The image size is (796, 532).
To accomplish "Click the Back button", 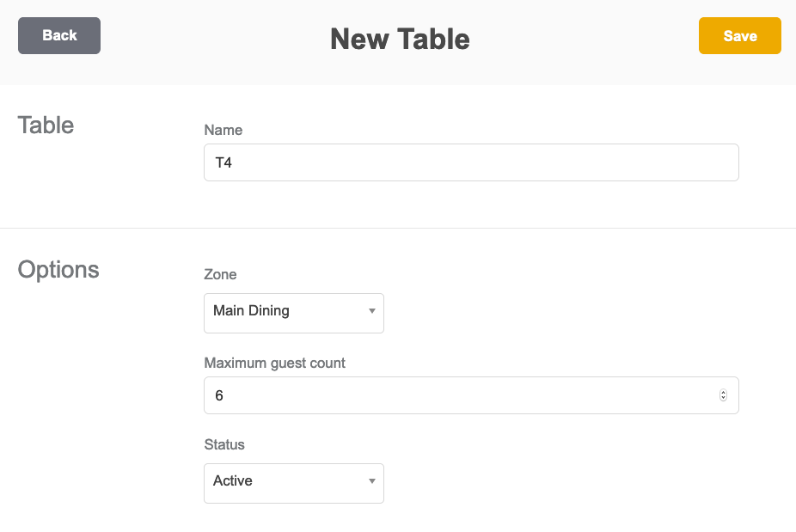I will pos(58,35).
